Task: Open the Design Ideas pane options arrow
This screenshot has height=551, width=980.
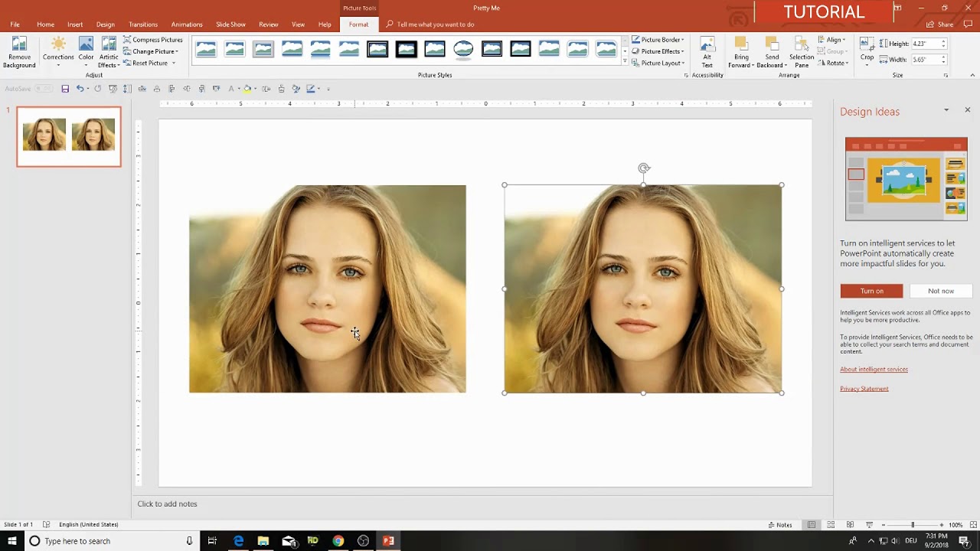Action: [946, 110]
